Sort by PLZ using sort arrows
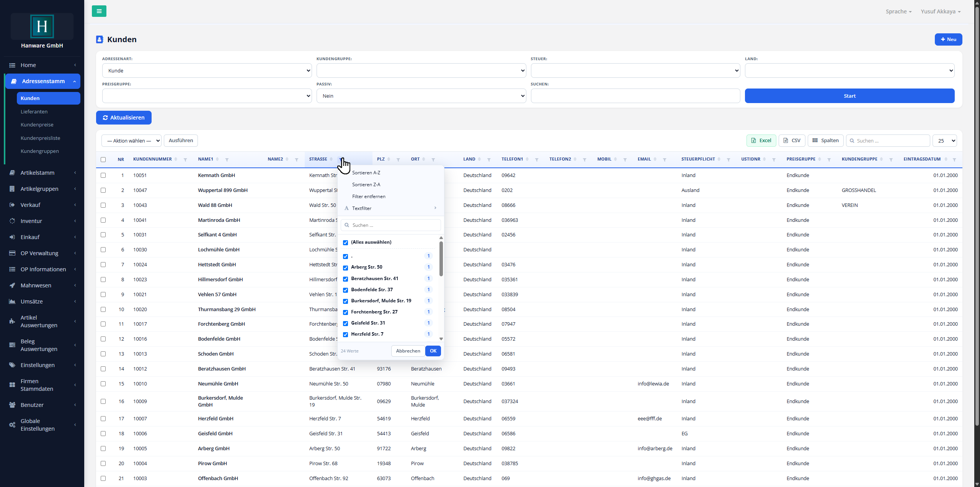The height and width of the screenshot is (487, 980). [x=389, y=159]
